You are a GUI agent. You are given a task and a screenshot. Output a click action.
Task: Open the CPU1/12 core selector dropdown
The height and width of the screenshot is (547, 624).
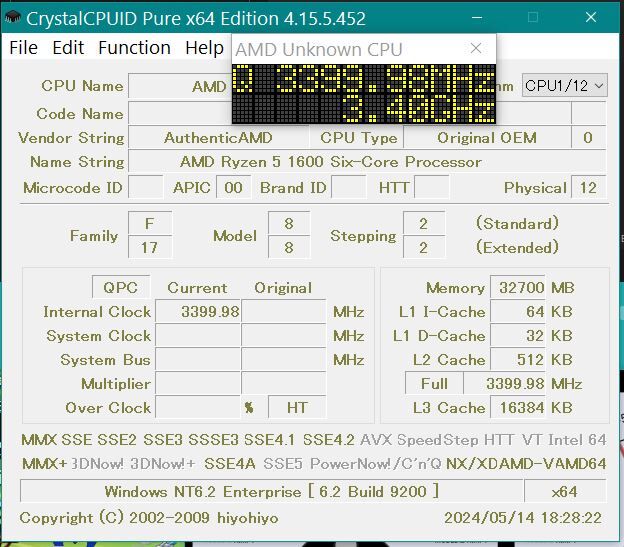564,85
